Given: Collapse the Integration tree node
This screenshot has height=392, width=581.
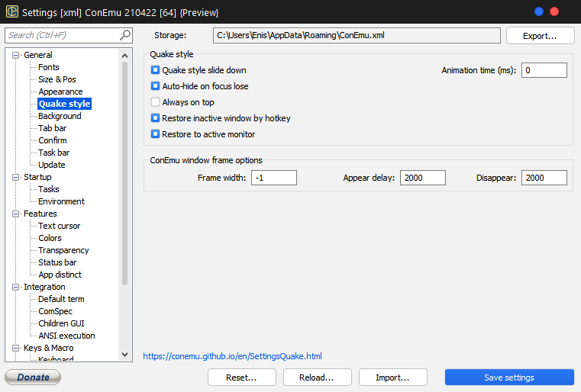Looking at the screenshot, I should click(x=15, y=288).
